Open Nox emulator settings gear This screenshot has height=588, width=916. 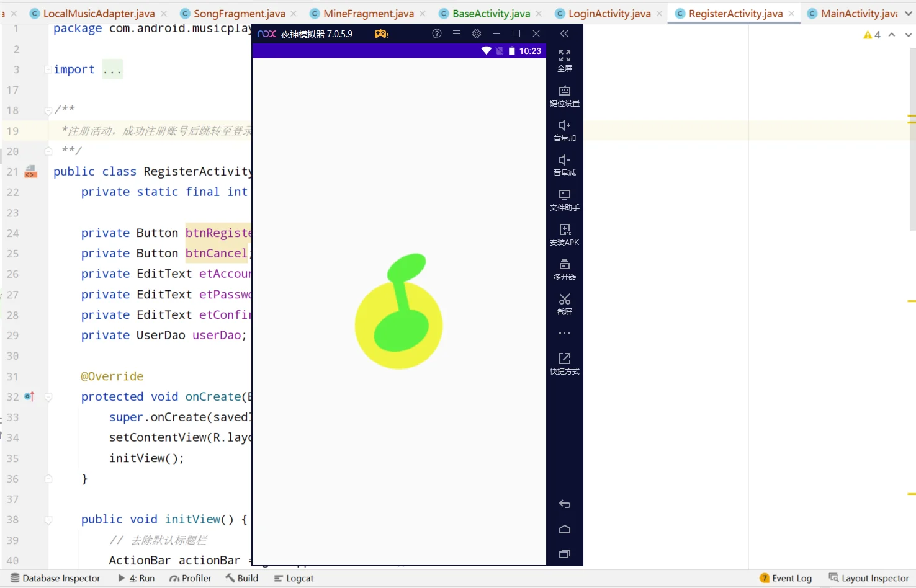tap(477, 33)
